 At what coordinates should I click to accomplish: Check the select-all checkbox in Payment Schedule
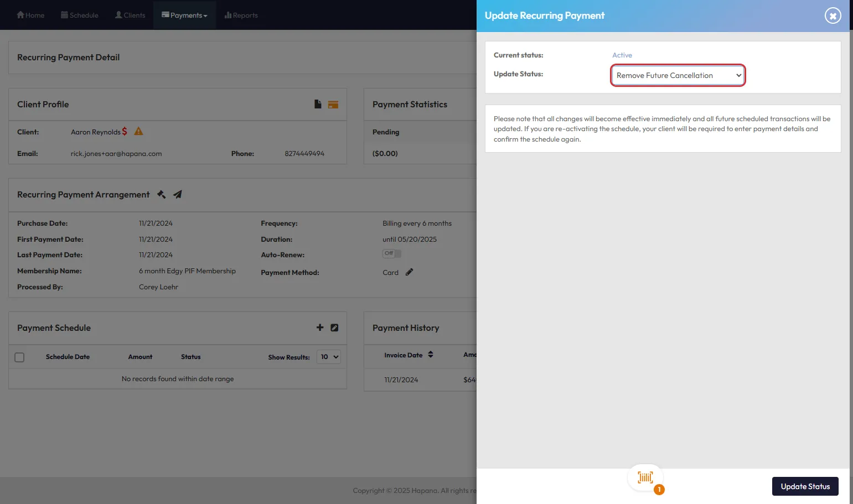pos(19,357)
